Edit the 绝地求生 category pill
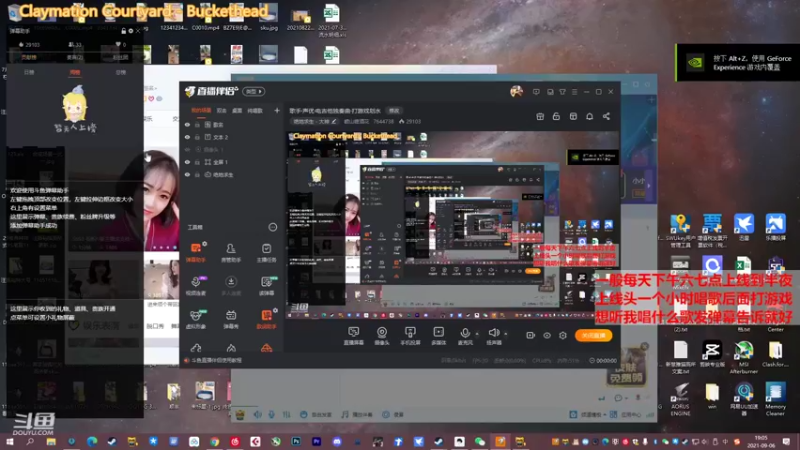Image resolution: width=800 pixels, height=450 pixels. point(314,121)
